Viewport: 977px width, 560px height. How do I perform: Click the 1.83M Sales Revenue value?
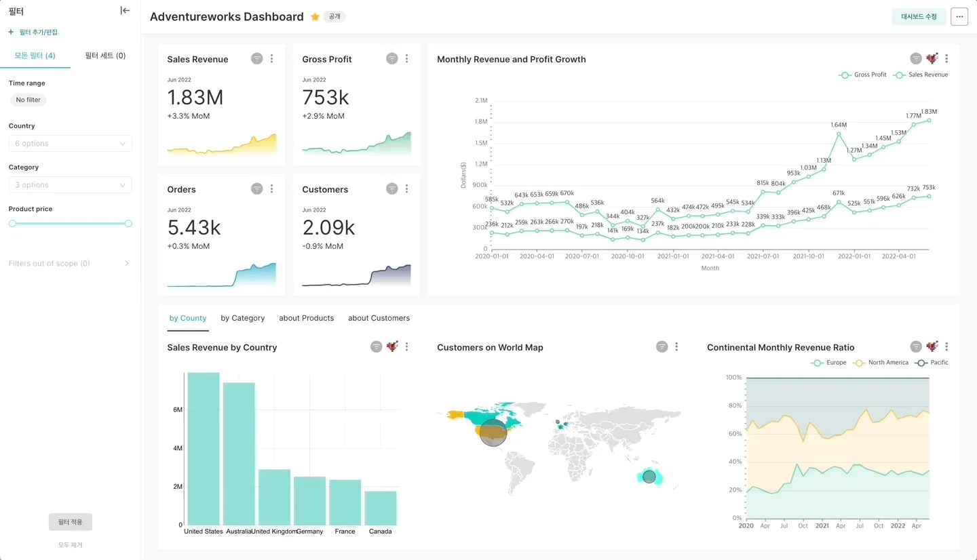pos(195,98)
